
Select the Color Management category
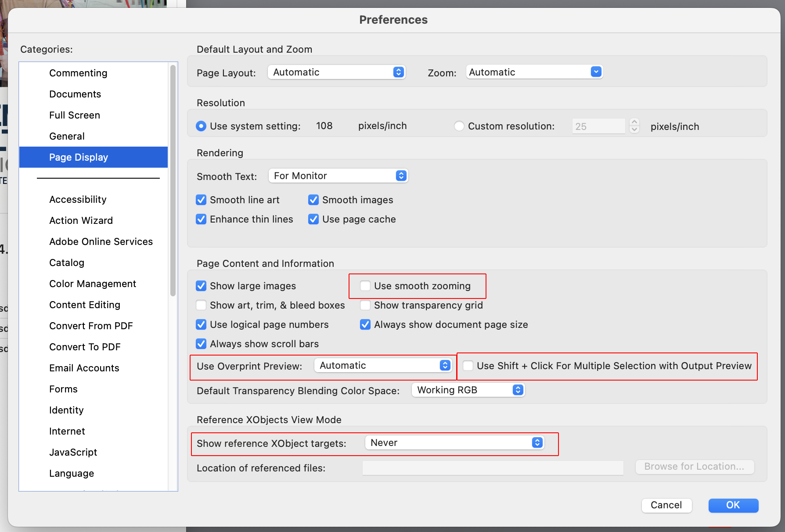(x=92, y=284)
